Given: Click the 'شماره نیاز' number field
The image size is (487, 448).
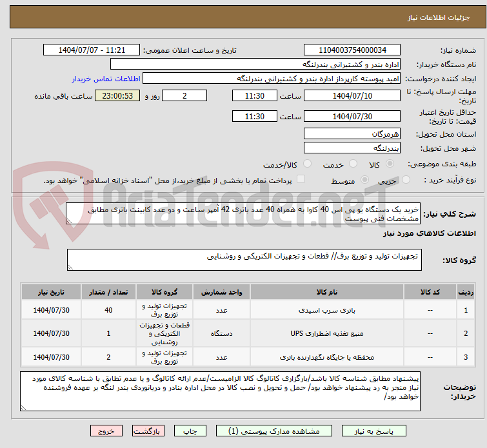Looking at the screenshot, I should [x=352, y=50].
